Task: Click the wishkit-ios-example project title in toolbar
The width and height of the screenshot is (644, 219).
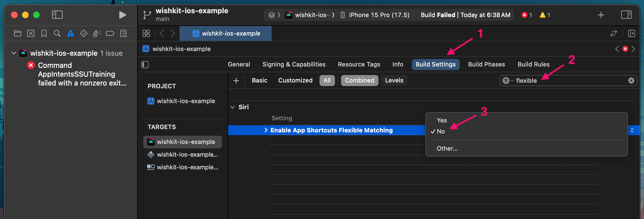Action: pos(192,11)
